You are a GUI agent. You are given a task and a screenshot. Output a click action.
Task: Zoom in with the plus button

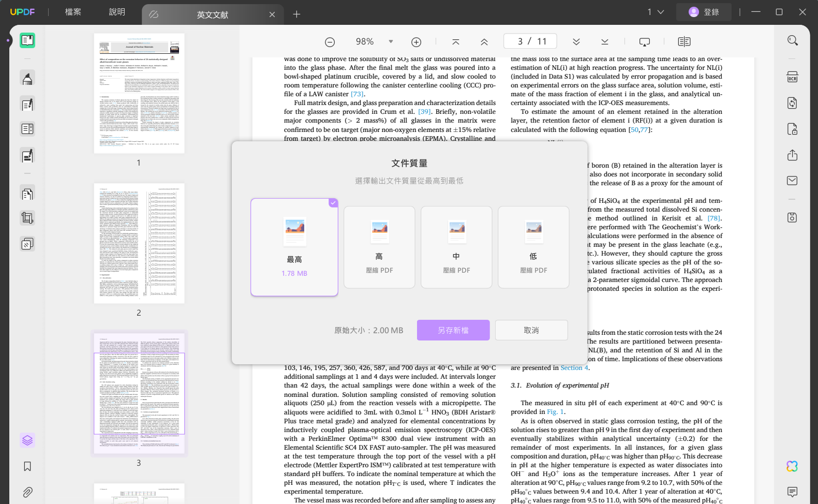click(x=416, y=42)
